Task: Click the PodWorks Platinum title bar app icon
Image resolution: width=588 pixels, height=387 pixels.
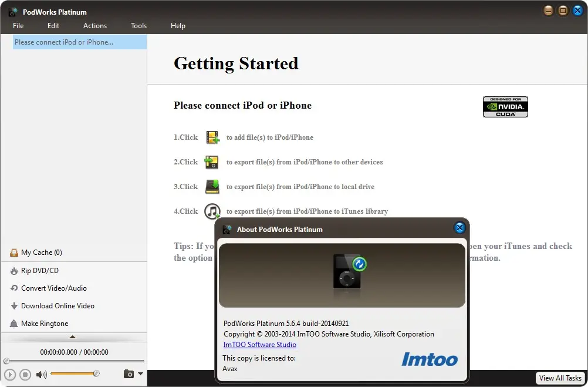Action: pos(13,12)
